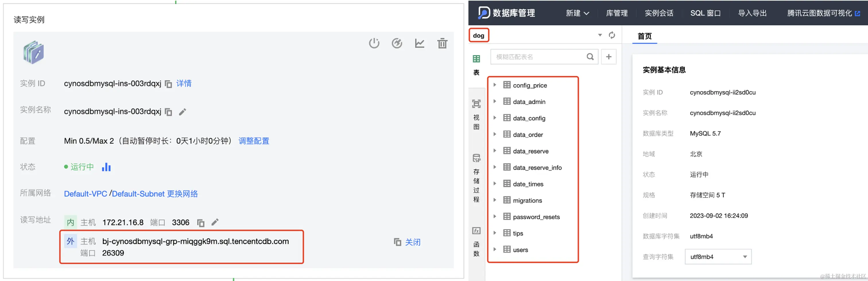Click the refresh database icon

tap(612, 35)
